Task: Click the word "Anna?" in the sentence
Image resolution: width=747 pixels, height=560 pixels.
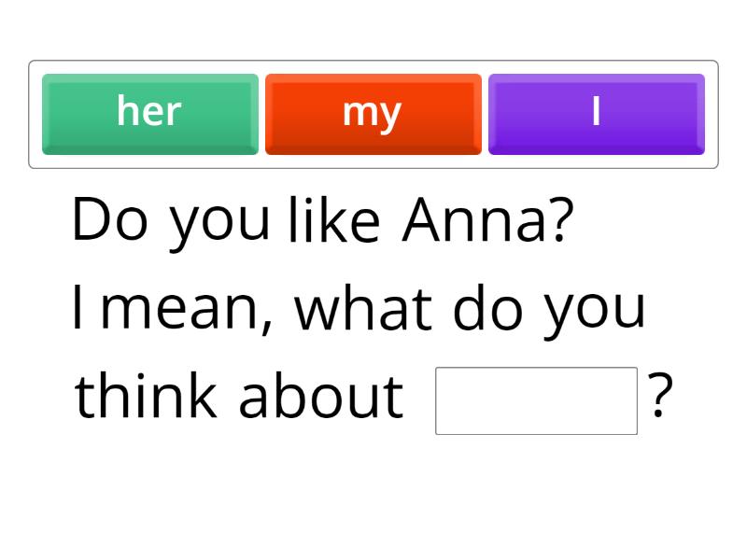Action: click(486, 221)
